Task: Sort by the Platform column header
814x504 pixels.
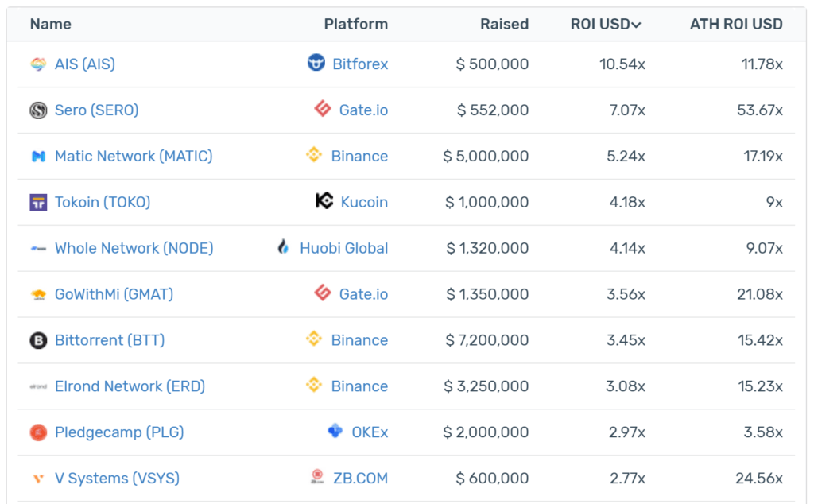Action: (x=355, y=24)
